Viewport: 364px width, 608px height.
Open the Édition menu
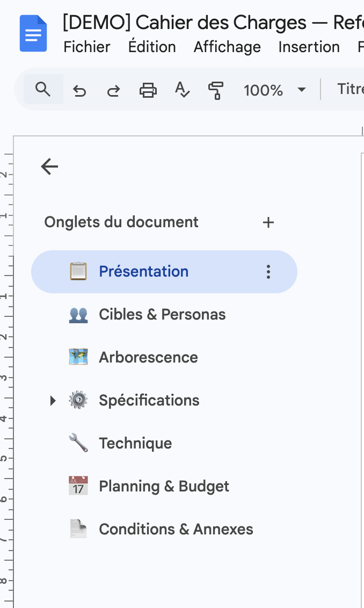(x=152, y=47)
